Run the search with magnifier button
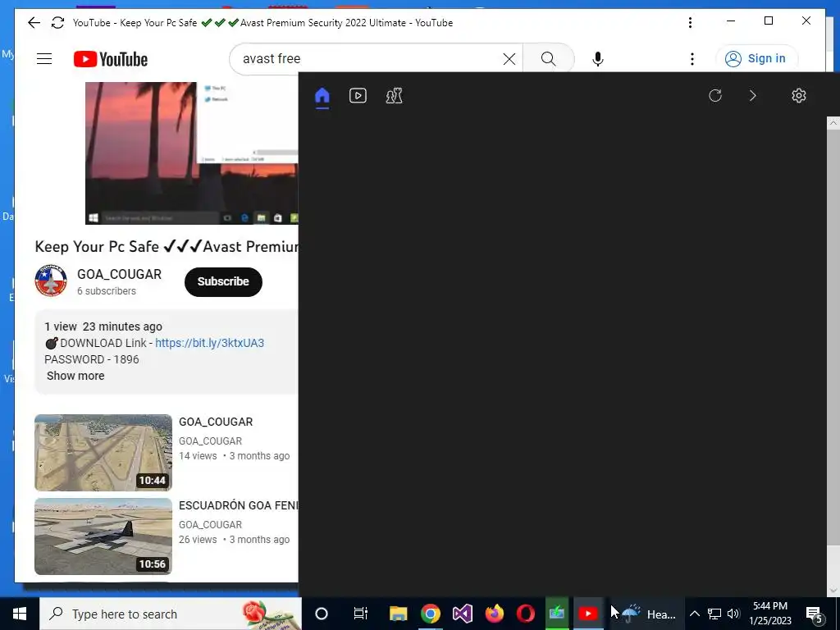840x630 pixels. (548, 59)
